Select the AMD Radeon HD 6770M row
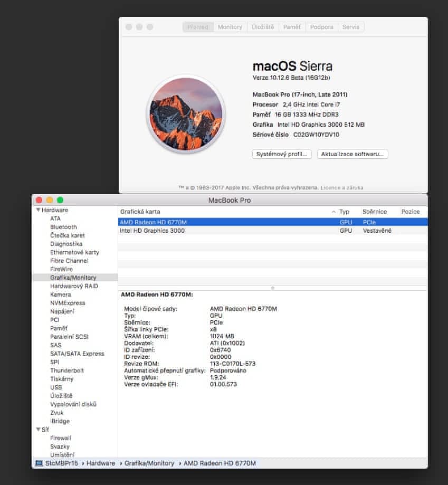 point(273,222)
